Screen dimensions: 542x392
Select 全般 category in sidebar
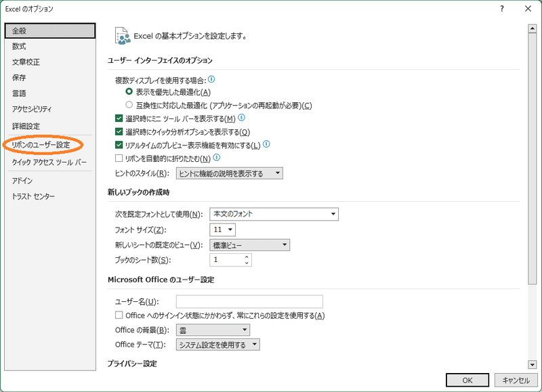pos(50,30)
